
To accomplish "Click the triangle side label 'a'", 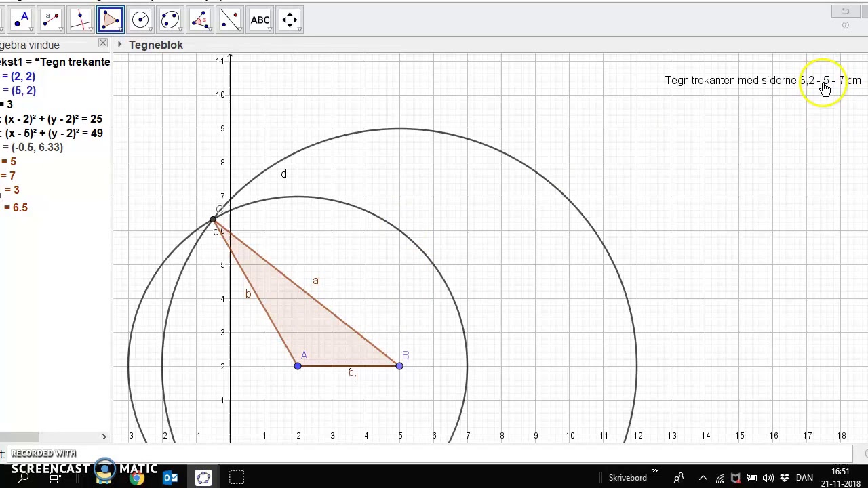I will (x=315, y=281).
